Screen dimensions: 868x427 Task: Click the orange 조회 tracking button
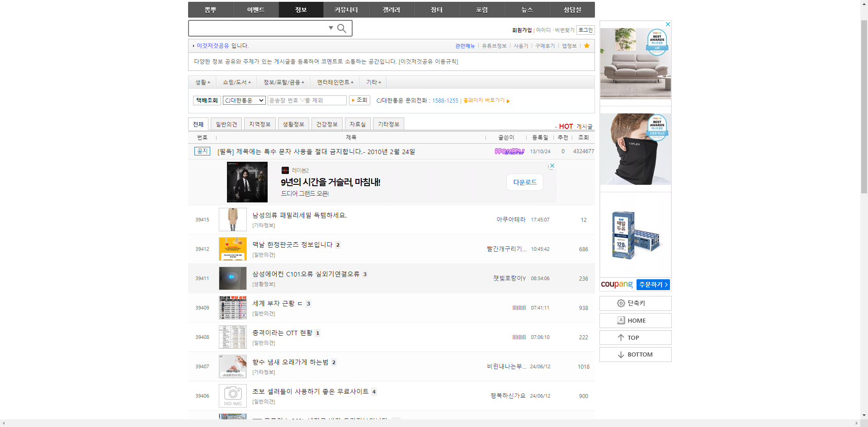pos(359,100)
